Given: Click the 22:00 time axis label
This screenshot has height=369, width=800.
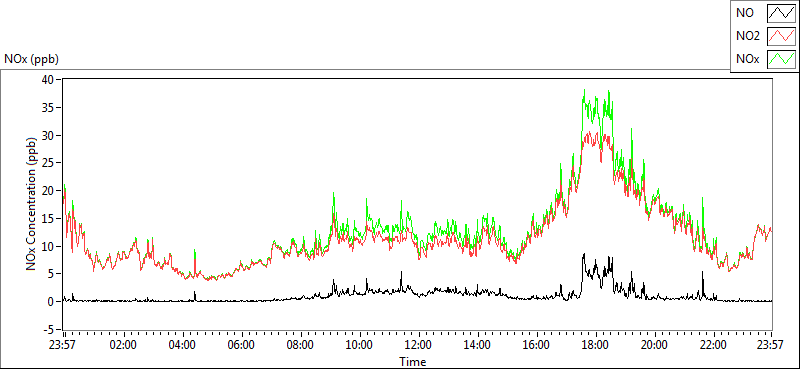Looking at the screenshot, I should point(713,345).
